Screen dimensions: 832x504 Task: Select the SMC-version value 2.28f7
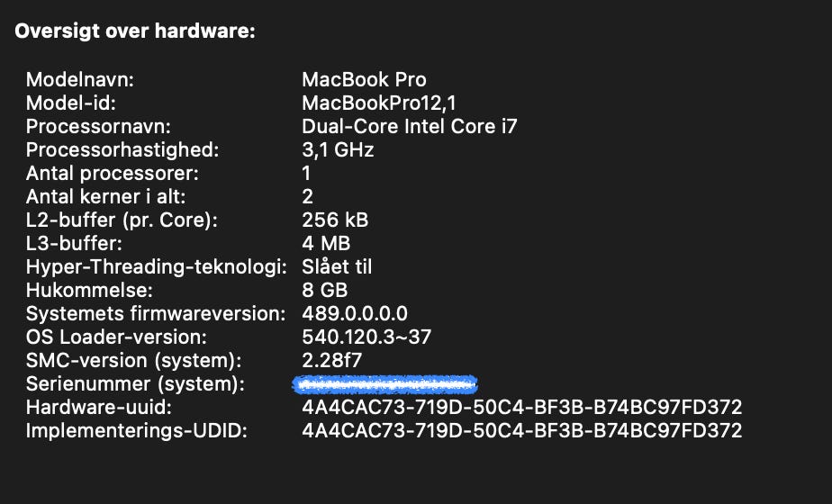point(331,360)
